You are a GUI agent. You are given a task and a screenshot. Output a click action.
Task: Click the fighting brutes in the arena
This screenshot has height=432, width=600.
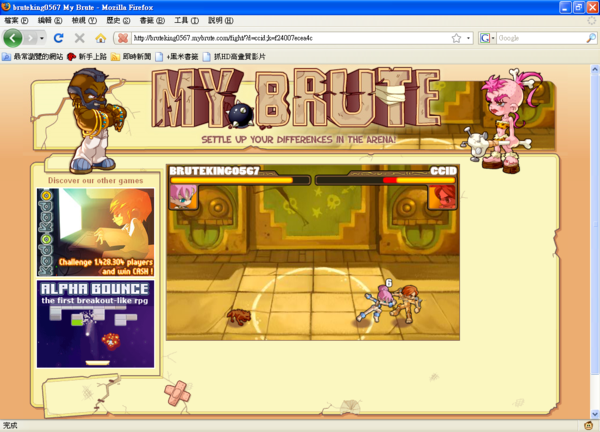tap(390, 303)
